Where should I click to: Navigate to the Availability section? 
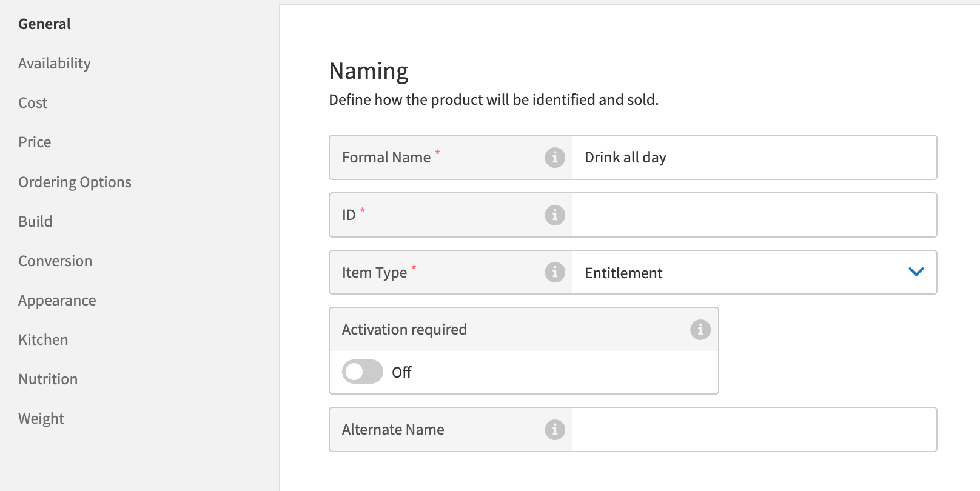click(x=55, y=63)
